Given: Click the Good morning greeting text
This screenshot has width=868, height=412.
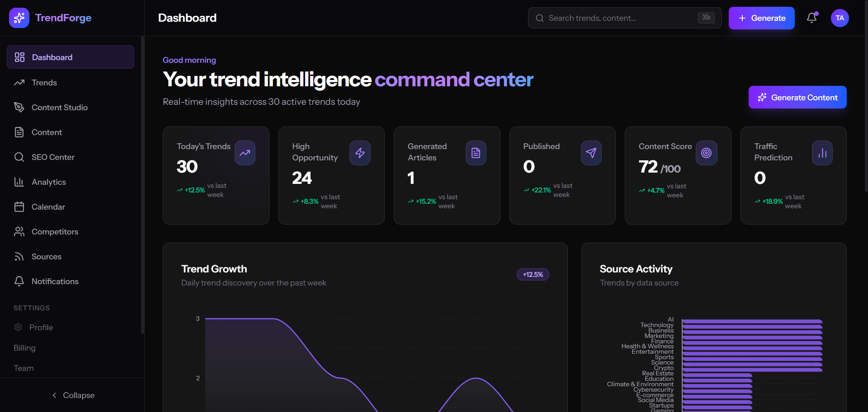Looking at the screenshot, I should point(189,60).
